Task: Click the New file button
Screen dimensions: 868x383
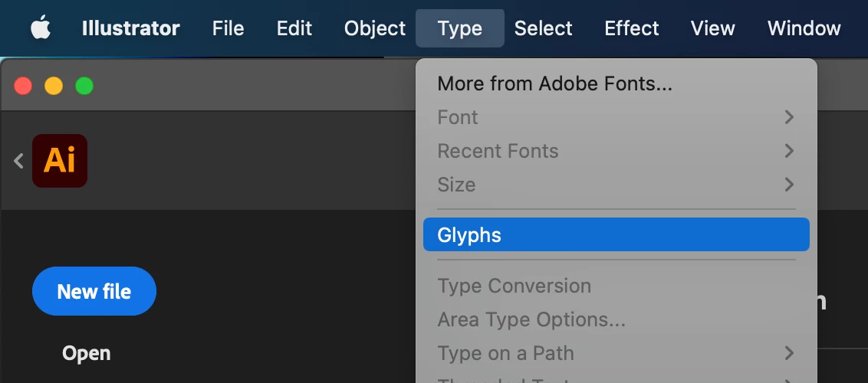Action: 94,291
